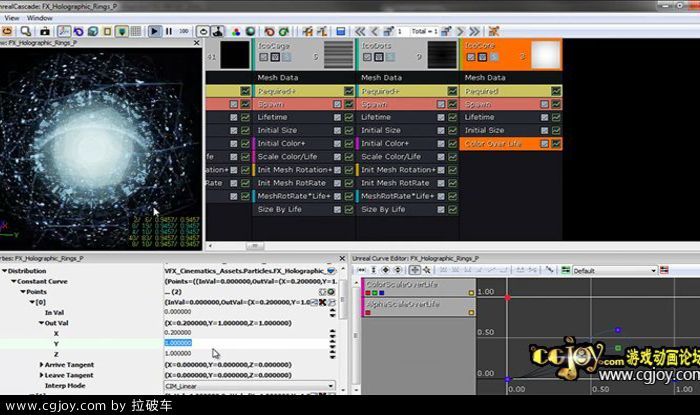700x415 pixels.
Task: Toggle IcoCore Spawn module checkbox
Action: click(544, 104)
